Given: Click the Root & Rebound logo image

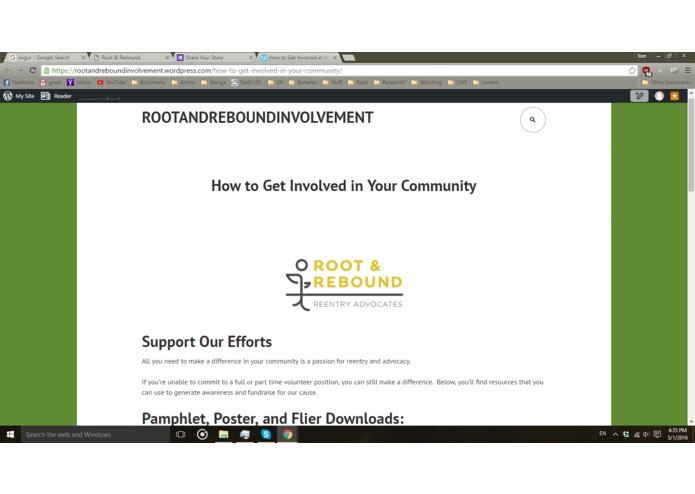Looking at the screenshot, I should 344,284.
